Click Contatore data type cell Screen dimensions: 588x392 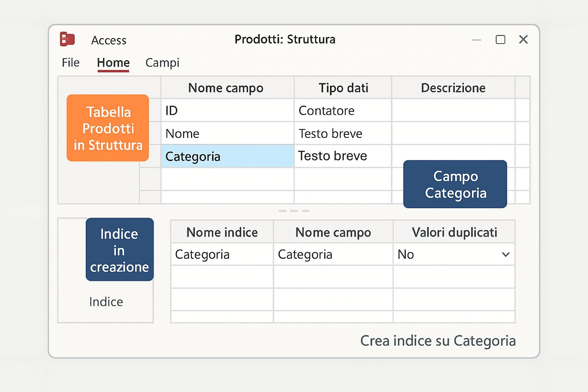click(343, 111)
